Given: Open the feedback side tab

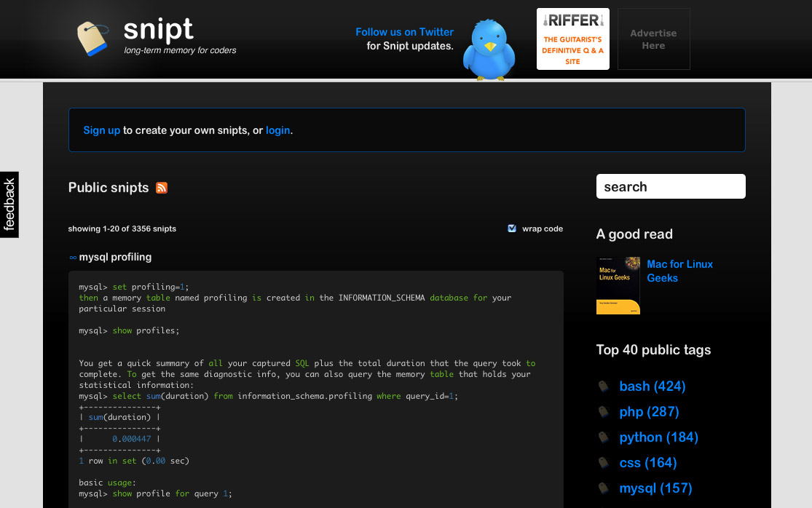Looking at the screenshot, I should 9,205.
